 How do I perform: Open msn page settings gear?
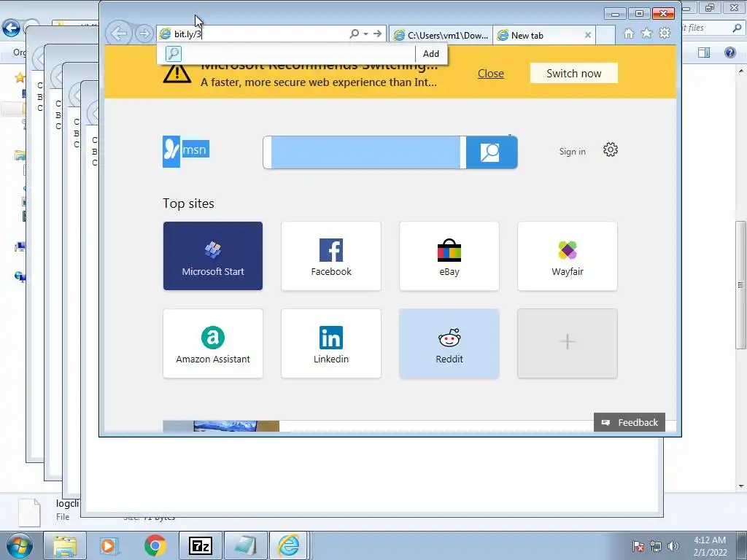611,150
